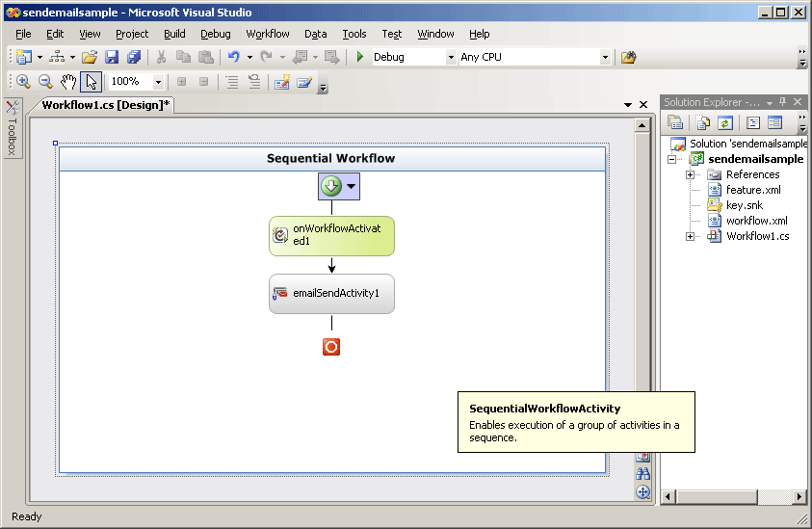Open the Any CPU platform dropdown

coord(605,57)
